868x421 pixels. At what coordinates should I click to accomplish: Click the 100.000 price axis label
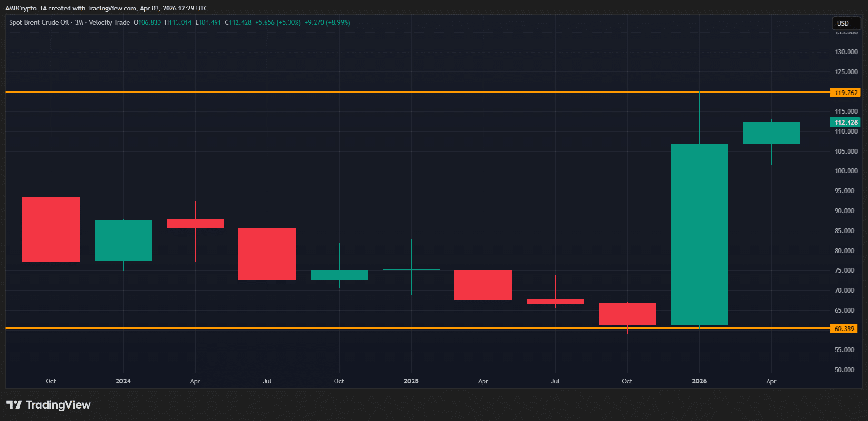pyautogui.click(x=846, y=171)
